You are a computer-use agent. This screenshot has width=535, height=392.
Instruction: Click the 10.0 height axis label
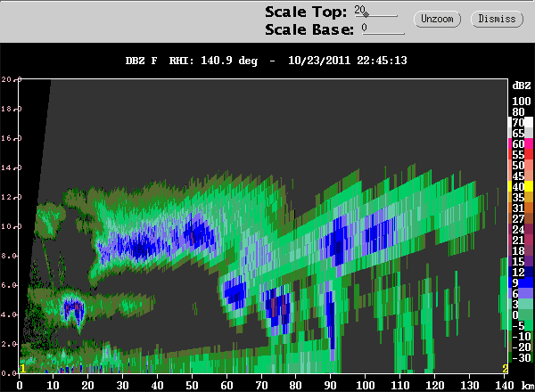click(x=12, y=226)
